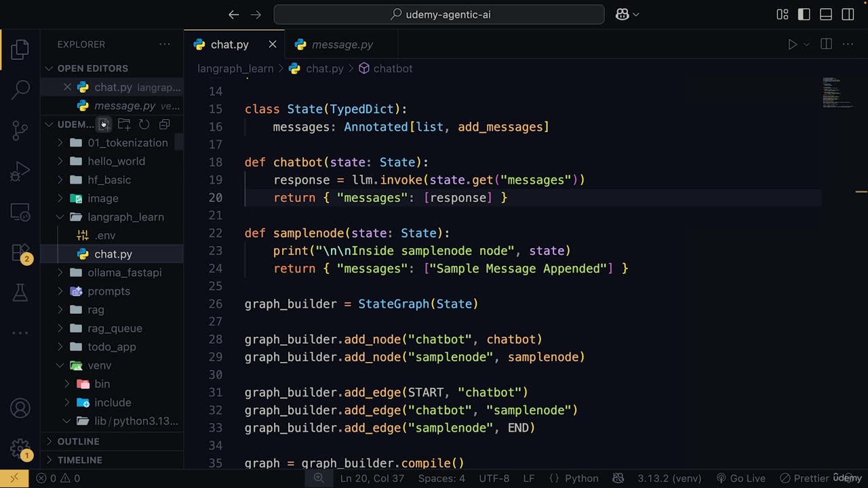Split the editor to the right
Image resolution: width=868 pixels, height=488 pixels.
[826, 44]
